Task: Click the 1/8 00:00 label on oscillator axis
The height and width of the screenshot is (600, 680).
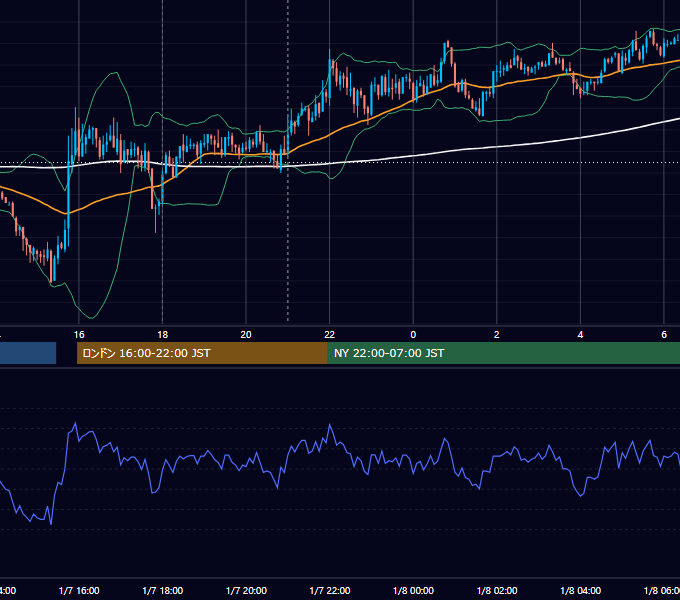Action: click(413, 591)
